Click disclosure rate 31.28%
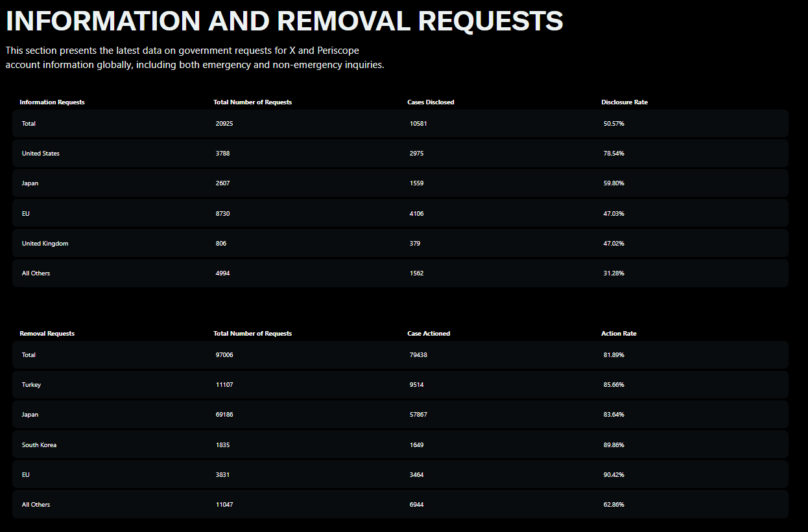The height and width of the screenshot is (532, 808). (x=613, y=273)
